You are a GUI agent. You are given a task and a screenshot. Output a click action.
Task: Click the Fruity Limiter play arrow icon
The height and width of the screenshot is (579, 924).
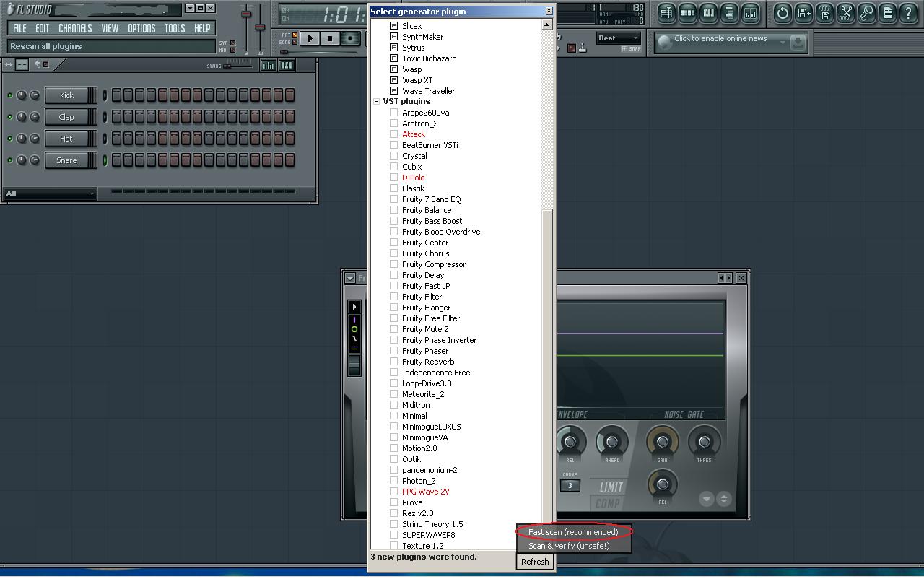[x=354, y=307]
